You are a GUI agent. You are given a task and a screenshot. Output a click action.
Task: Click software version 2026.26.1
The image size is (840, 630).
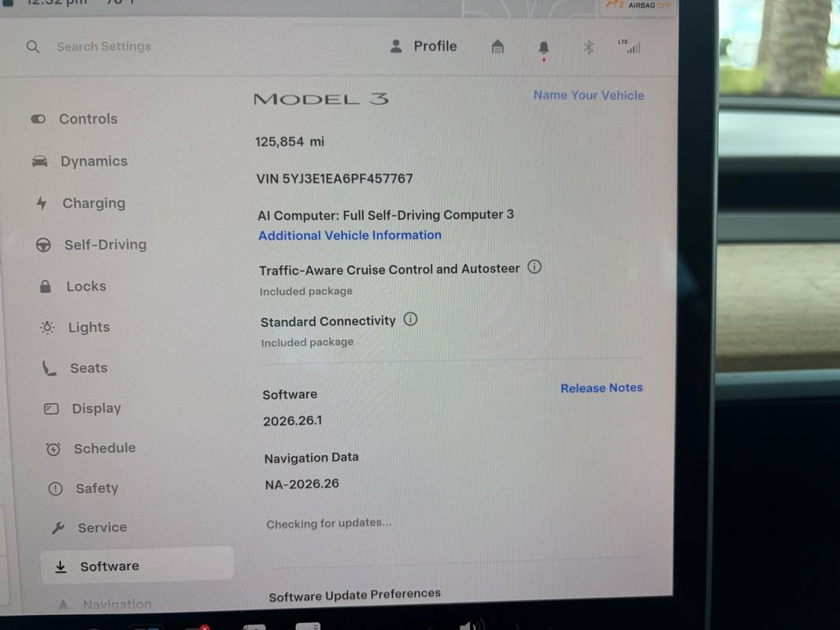pos(293,421)
